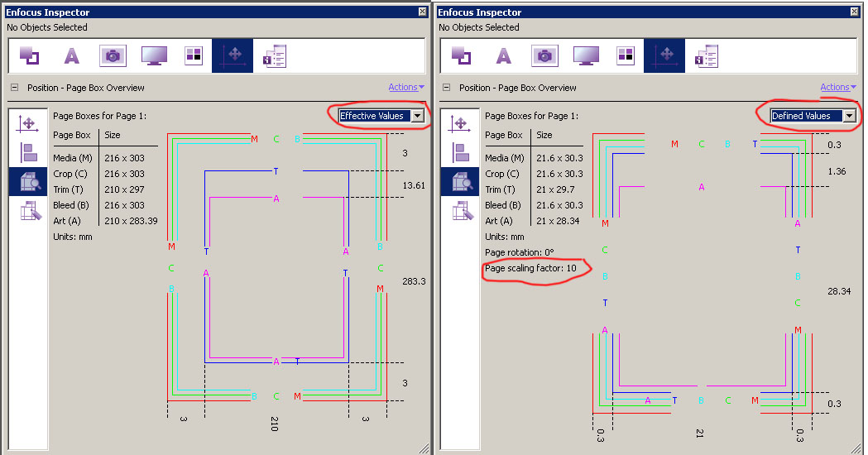The image size is (868, 455).
Task: Click the 28.34 dimension in right diagram
Action: tap(839, 291)
